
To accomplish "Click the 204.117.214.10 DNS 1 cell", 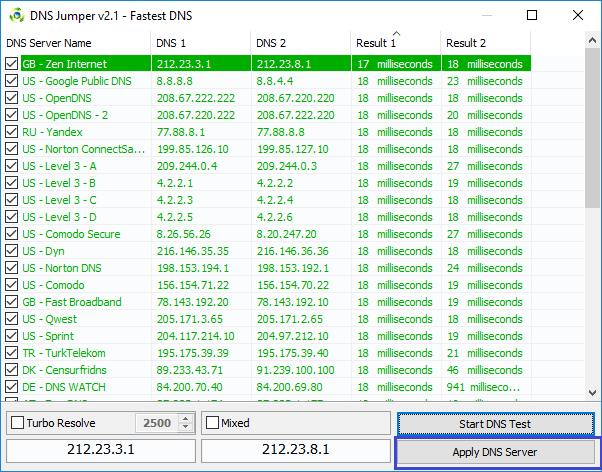I will coord(195,336).
